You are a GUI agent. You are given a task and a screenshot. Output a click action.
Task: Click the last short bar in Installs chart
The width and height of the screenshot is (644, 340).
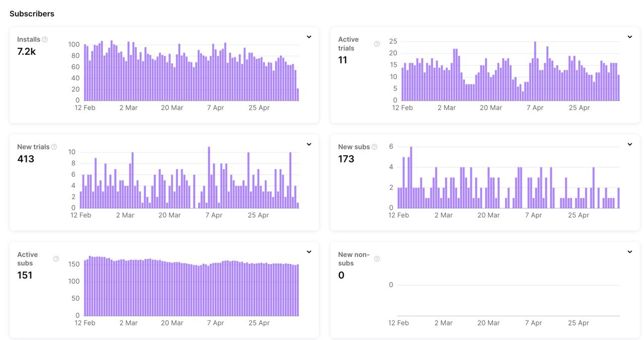pyautogui.click(x=298, y=95)
